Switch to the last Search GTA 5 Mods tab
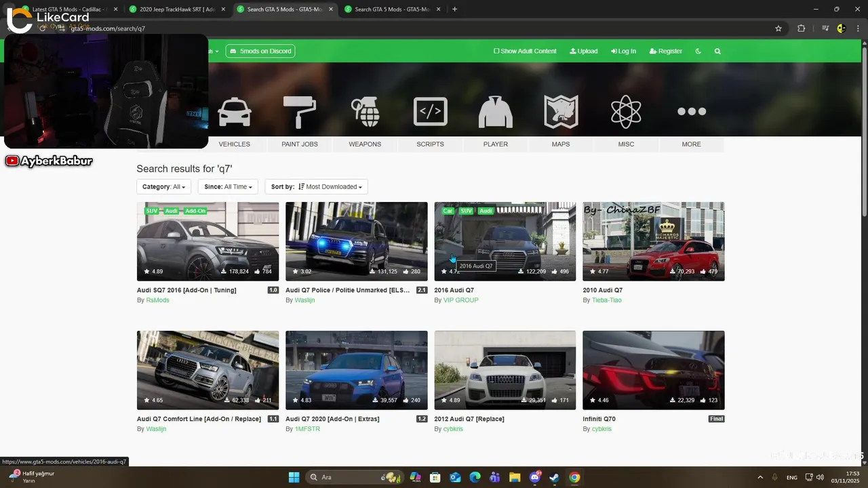 click(x=392, y=9)
